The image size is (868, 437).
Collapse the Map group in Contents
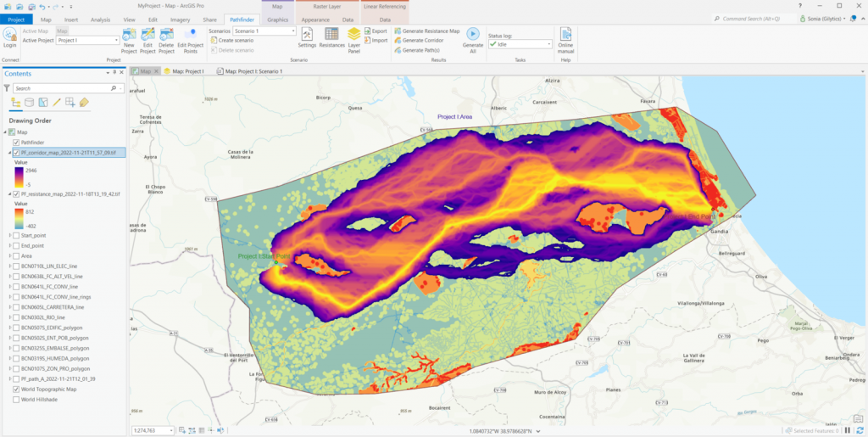(6, 132)
